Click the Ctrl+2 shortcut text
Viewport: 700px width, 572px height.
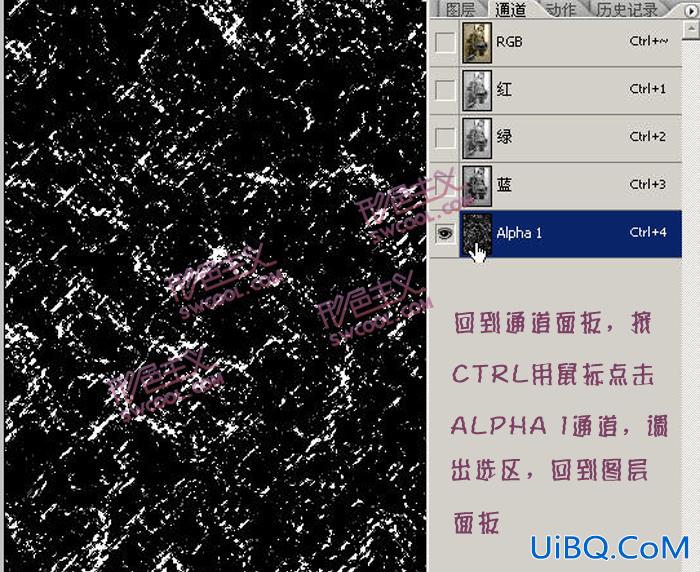click(x=647, y=136)
